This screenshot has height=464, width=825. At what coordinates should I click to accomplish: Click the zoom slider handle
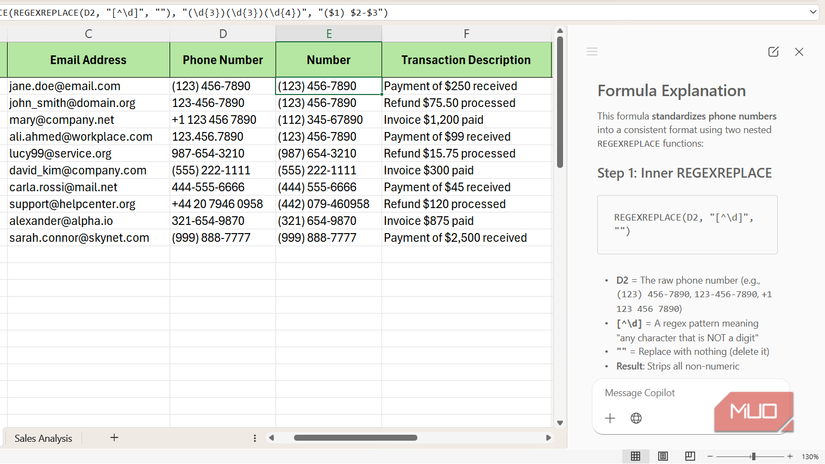(753, 456)
